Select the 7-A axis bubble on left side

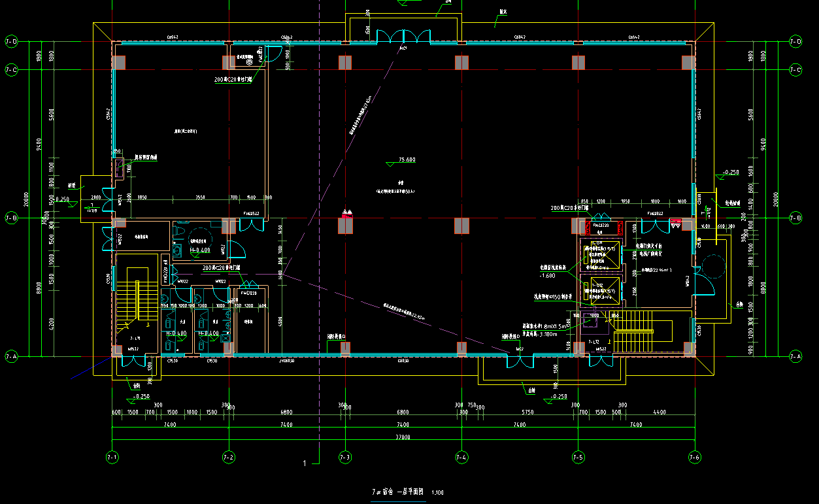[11, 356]
